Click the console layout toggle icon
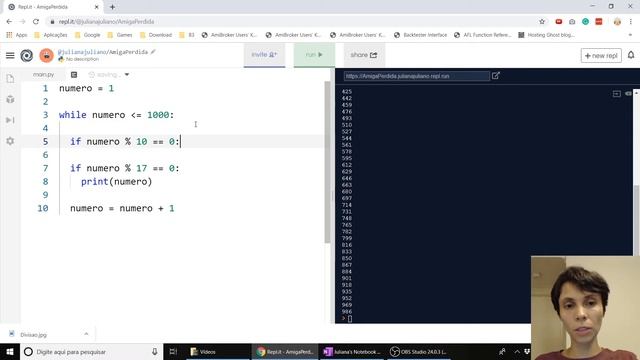Image resolution: width=640 pixels, height=360 pixels. click(617, 93)
